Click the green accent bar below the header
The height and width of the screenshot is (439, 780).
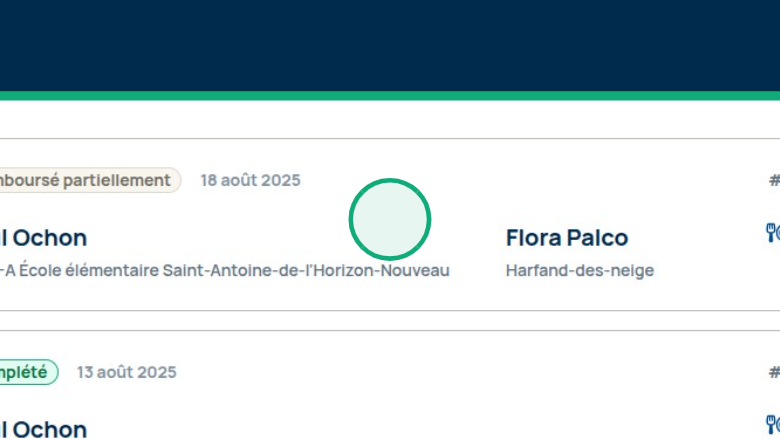click(390, 96)
